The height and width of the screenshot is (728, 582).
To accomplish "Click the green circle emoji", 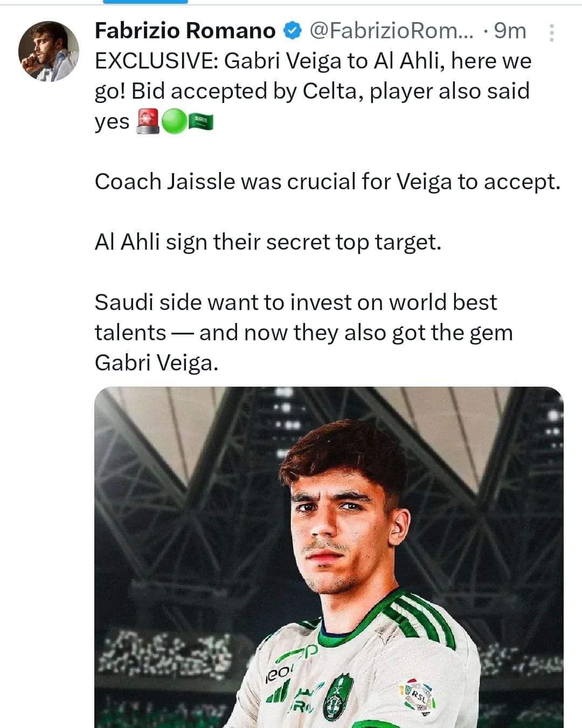I will click(174, 122).
